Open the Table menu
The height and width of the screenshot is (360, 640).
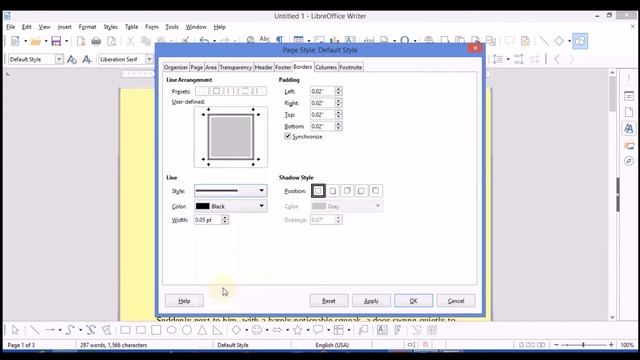point(131,27)
